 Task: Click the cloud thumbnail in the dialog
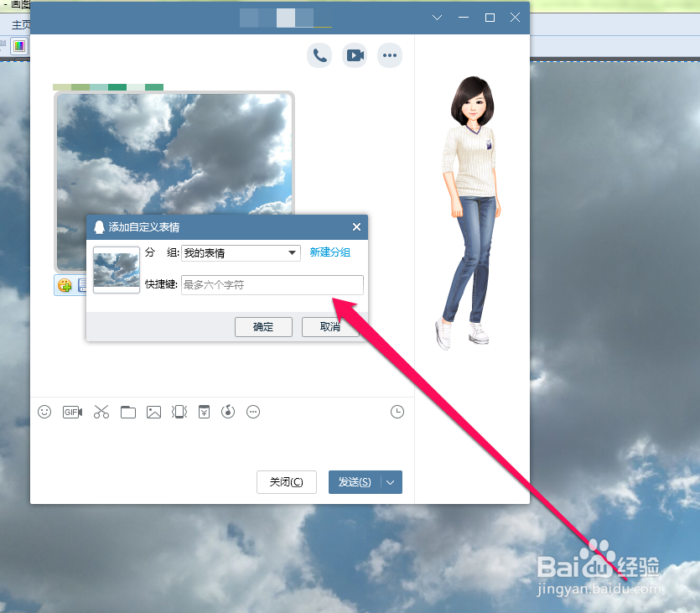click(x=117, y=270)
